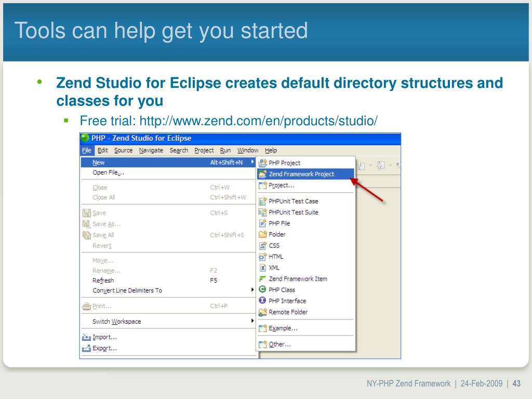The image size is (532, 399).
Task: Click the slide number 43
Action: pyautogui.click(x=516, y=384)
